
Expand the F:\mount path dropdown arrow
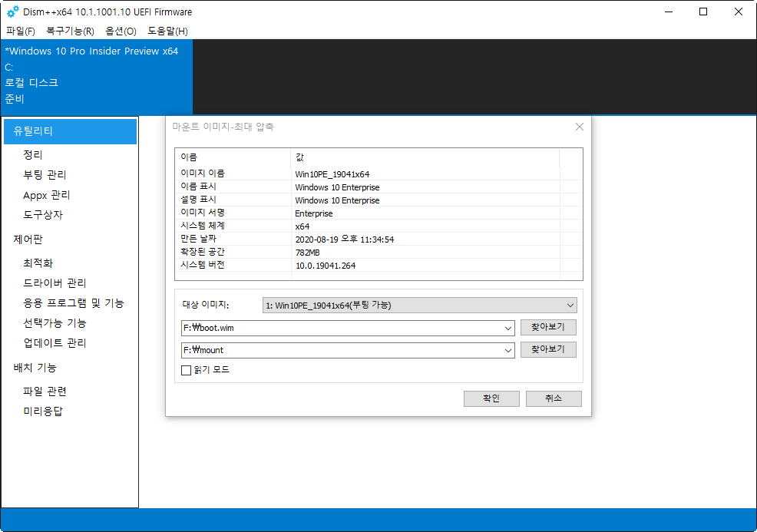(508, 351)
